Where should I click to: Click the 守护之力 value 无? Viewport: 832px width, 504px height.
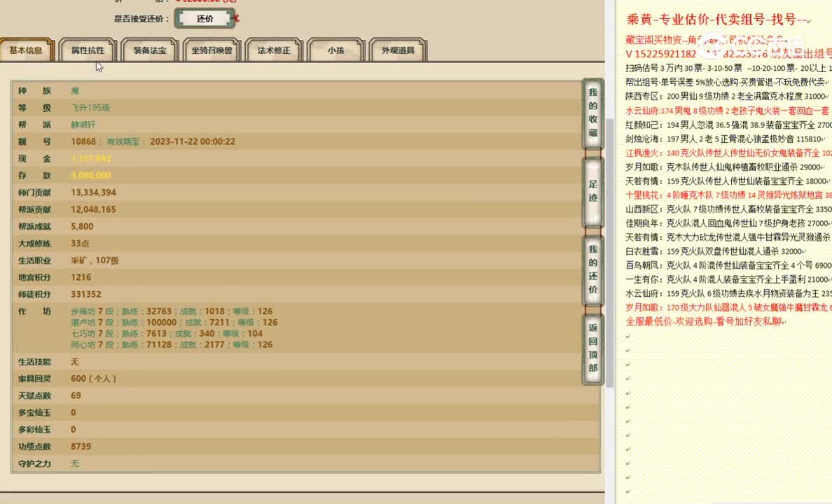pos(75,463)
